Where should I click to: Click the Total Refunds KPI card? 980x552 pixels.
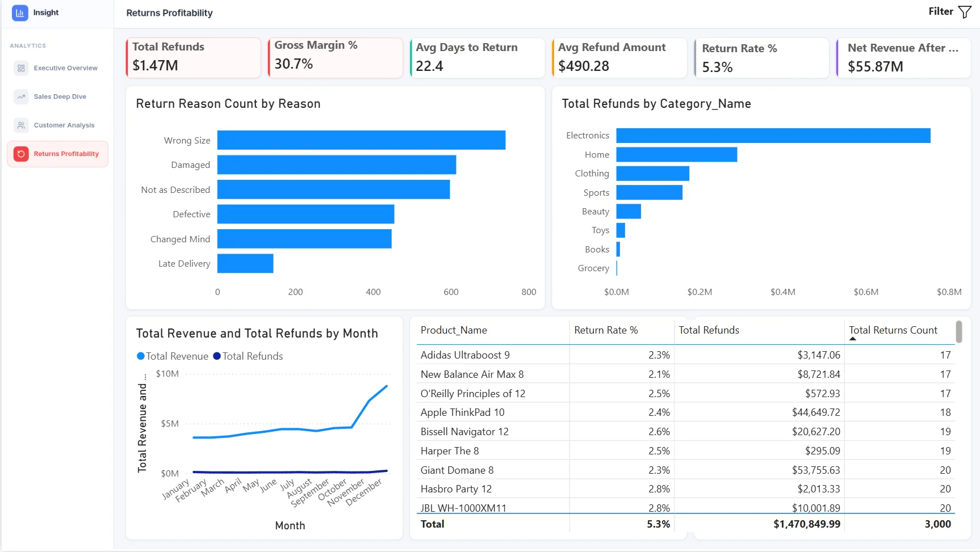tap(193, 58)
